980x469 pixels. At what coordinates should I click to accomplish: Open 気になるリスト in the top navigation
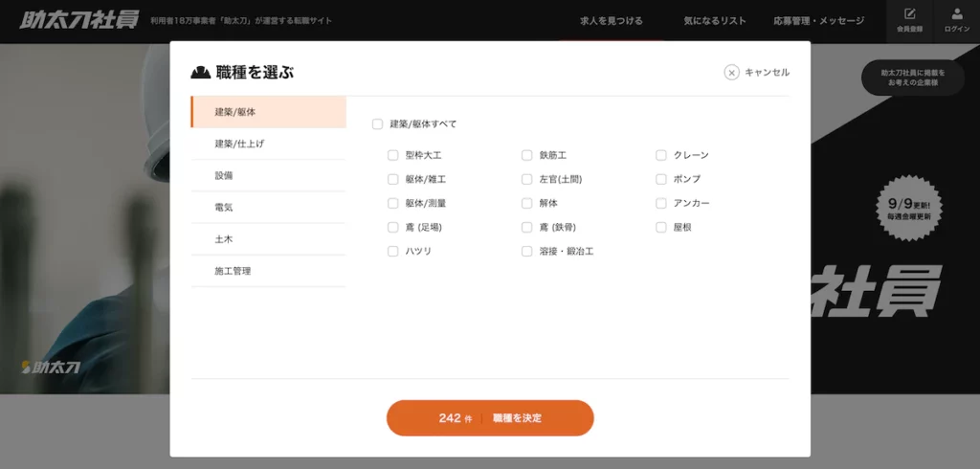click(714, 21)
